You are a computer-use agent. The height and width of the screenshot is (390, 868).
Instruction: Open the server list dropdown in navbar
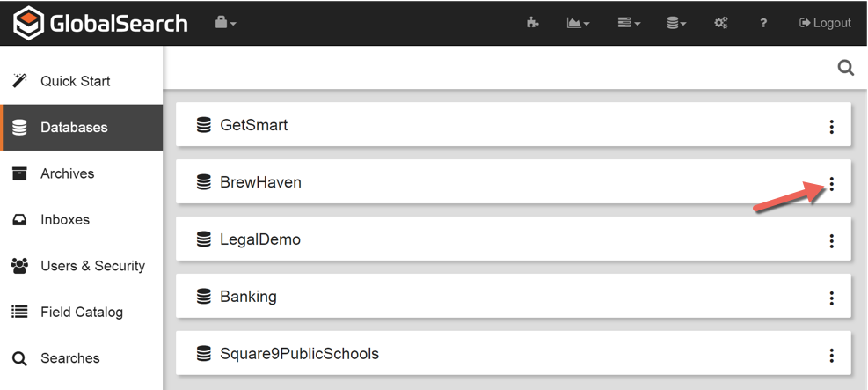point(628,23)
